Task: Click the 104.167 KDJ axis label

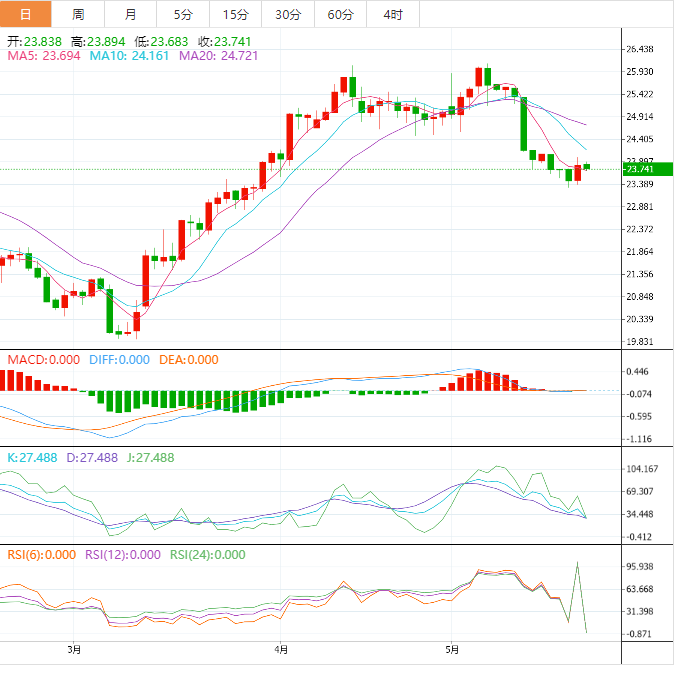Action: pos(642,469)
